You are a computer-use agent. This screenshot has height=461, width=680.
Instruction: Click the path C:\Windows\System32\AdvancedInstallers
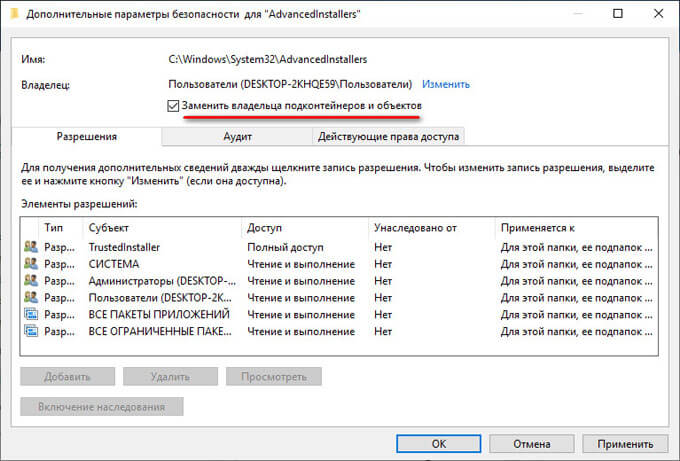pyautogui.click(x=268, y=59)
